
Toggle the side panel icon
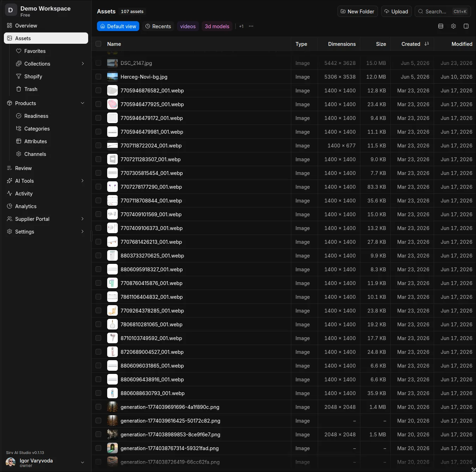pyautogui.click(x=466, y=26)
